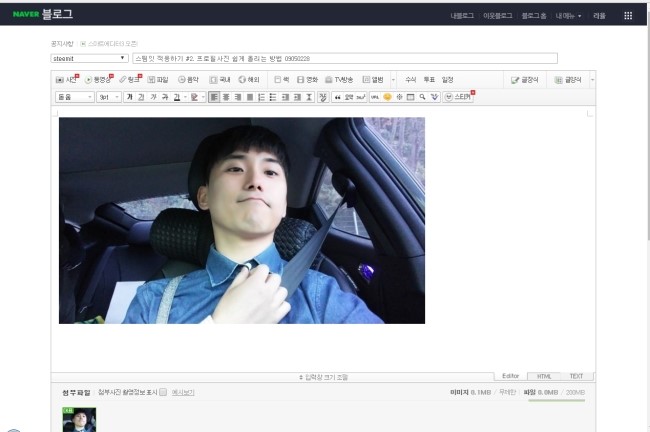Switch to the TEXT editor tab
Viewport: 650px width, 432px height.
(576, 376)
